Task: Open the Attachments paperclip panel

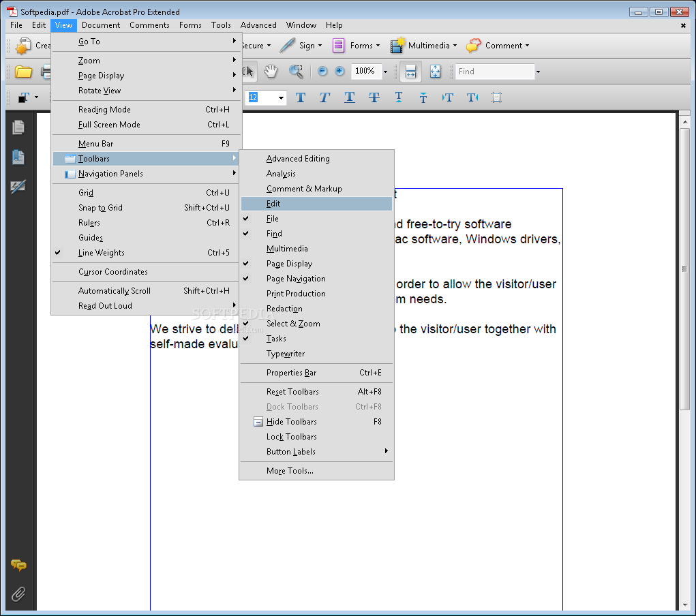Action: coord(18,594)
